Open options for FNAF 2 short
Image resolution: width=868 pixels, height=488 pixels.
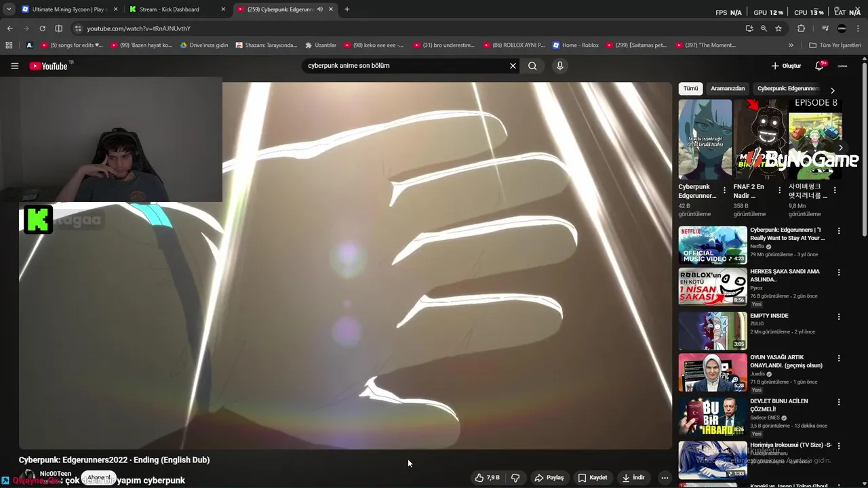[x=779, y=190]
